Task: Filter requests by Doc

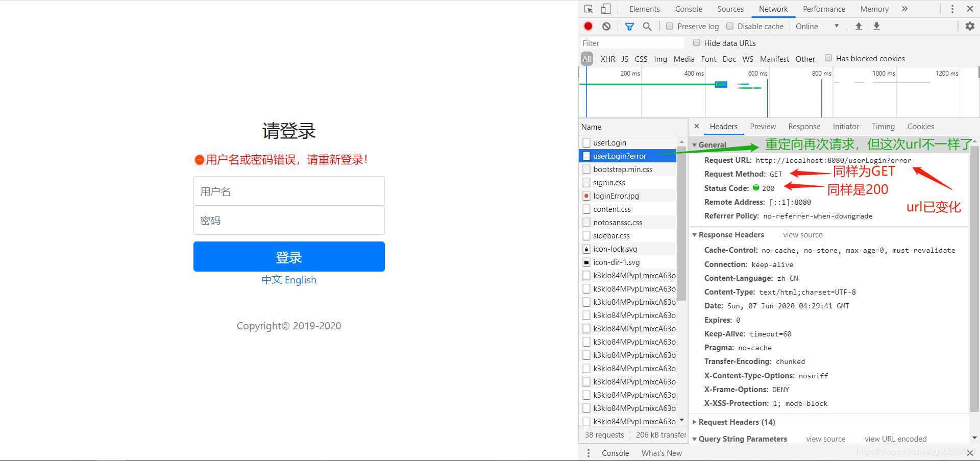Action: click(x=729, y=59)
